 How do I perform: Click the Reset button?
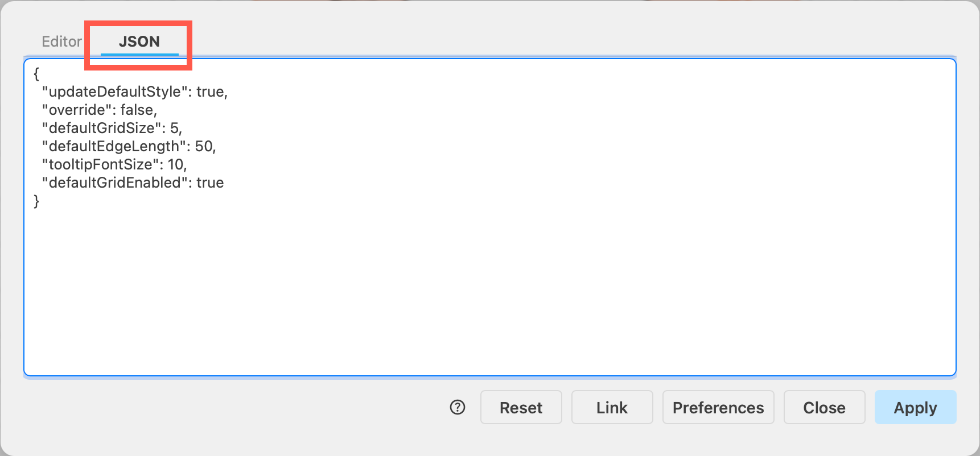[x=521, y=407]
